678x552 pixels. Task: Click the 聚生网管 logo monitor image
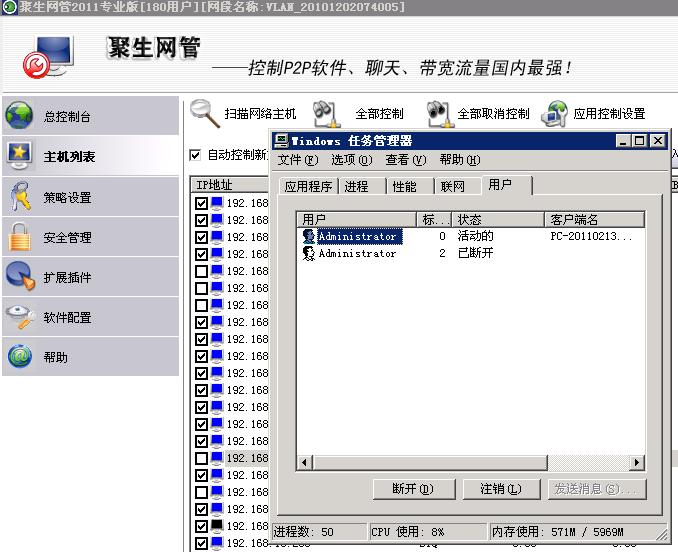click(48, 57)
